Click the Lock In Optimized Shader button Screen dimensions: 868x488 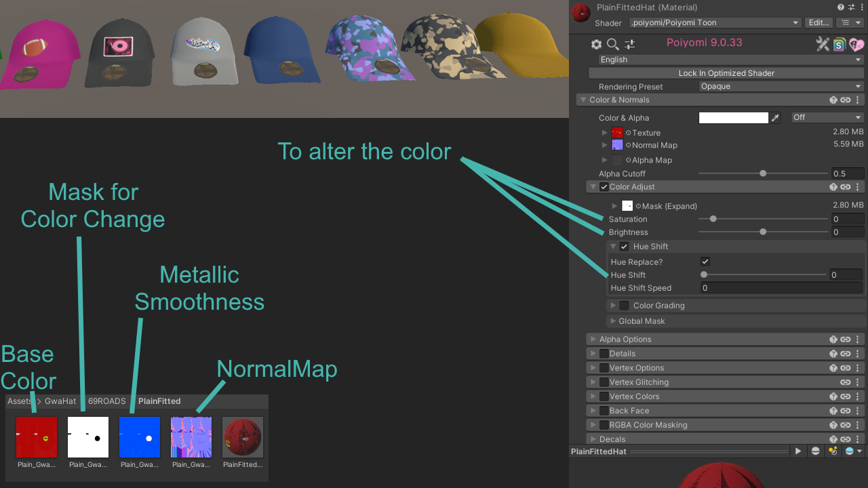pos(726,73)
